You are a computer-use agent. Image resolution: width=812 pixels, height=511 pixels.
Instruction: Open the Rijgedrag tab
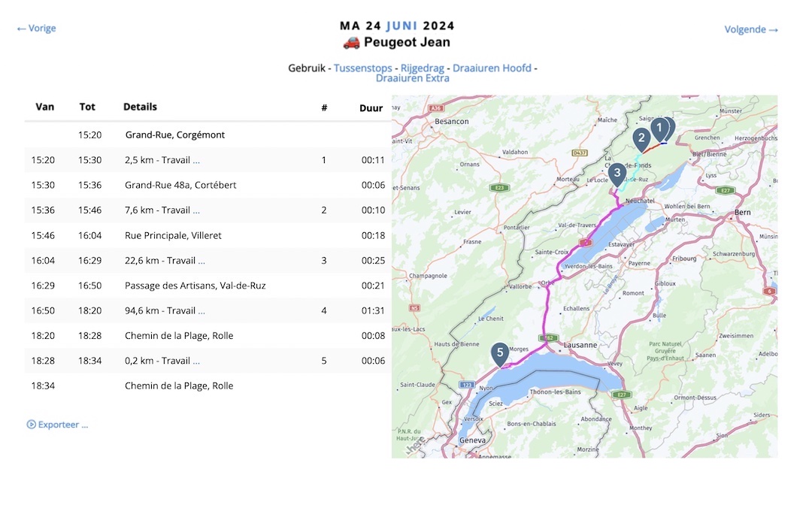[422, 68]
